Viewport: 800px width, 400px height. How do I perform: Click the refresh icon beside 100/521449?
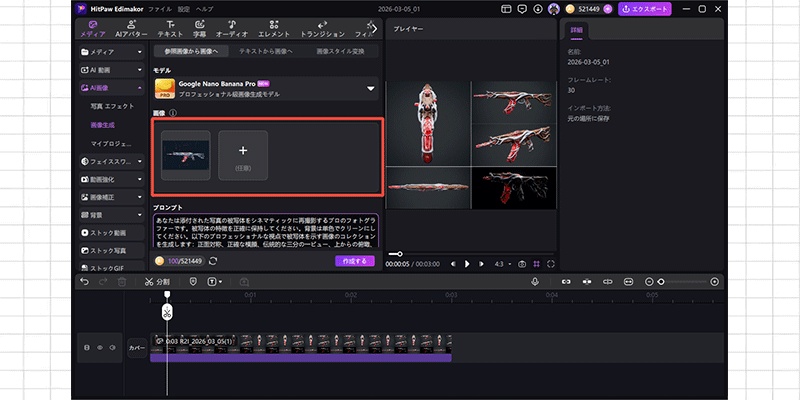(213, 261)
